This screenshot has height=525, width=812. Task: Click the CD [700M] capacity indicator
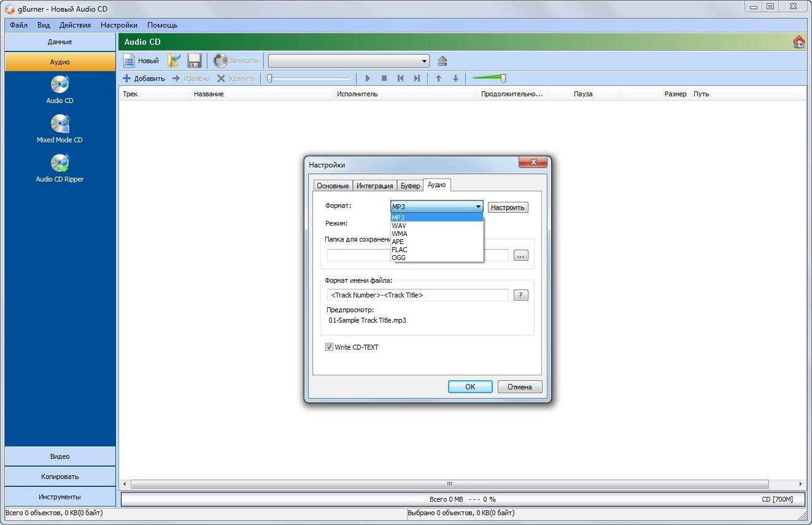pos(777,499)
